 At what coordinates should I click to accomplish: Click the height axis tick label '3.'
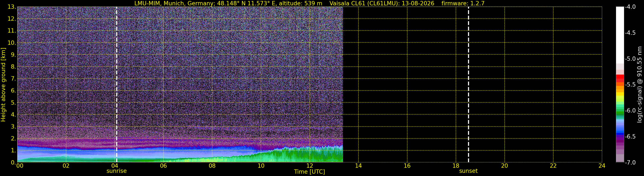point(13,127)
